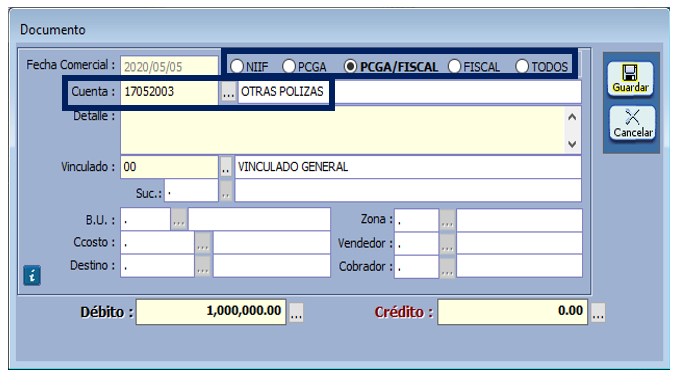Open Cuenta account lookup ellipsis button
The image size is (678, 377).
tap(228, 92)
